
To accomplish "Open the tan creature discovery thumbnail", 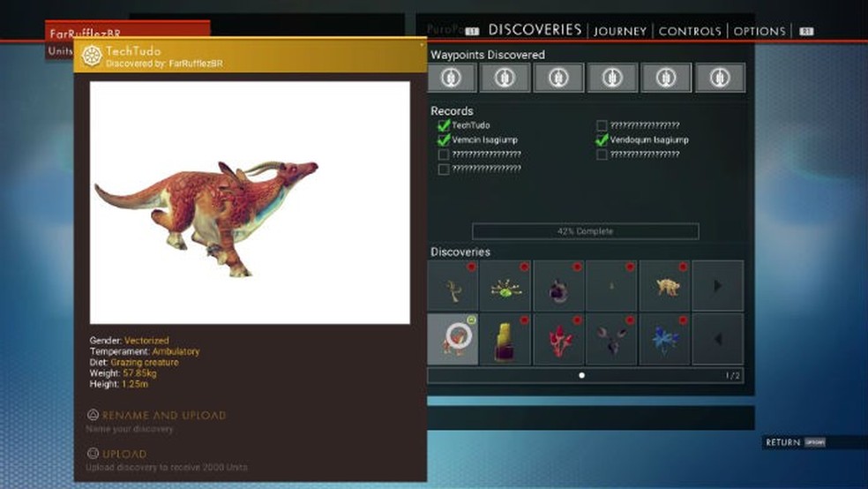I will coord(665,286).
